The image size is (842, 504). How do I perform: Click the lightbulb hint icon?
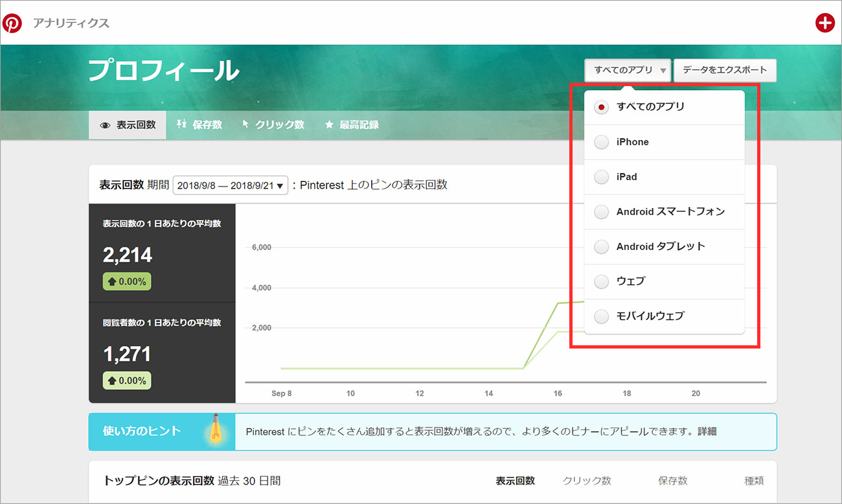pos(216,430)
